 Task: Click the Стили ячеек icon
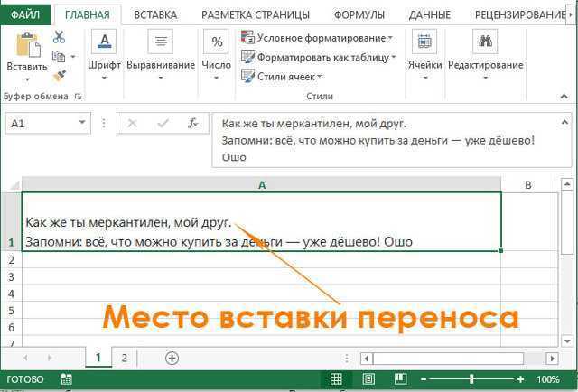(x=247, y=76)
